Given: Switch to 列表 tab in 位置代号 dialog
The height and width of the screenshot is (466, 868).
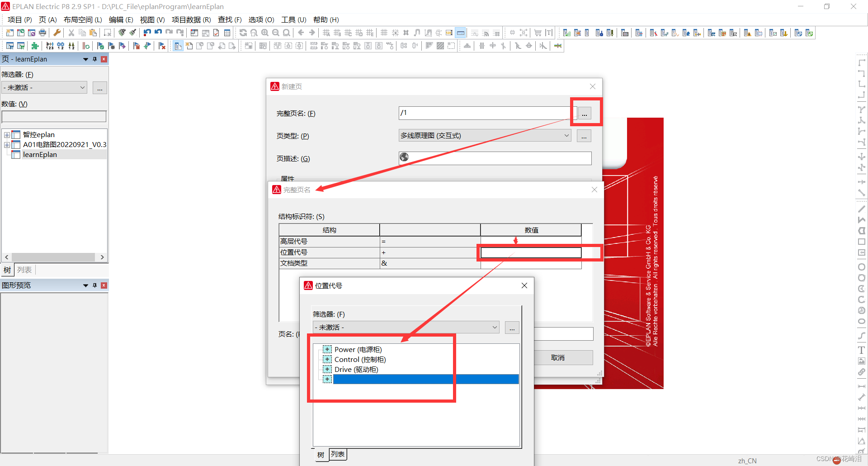Looking at the screenshot, I should point(338,454).
